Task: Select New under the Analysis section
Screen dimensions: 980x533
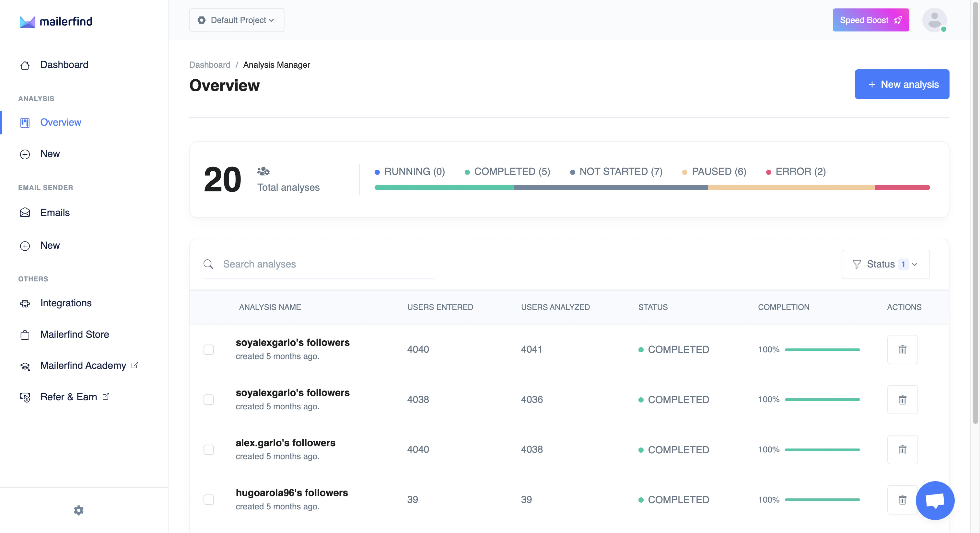Action: coord(50,154)
